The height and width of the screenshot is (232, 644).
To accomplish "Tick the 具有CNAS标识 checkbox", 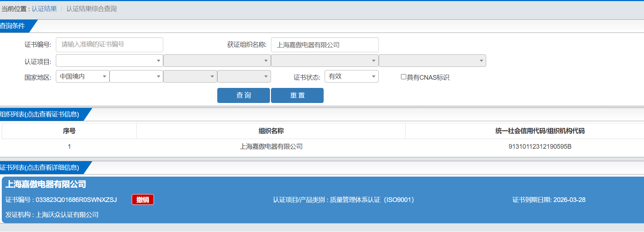I will pos(403,77).
